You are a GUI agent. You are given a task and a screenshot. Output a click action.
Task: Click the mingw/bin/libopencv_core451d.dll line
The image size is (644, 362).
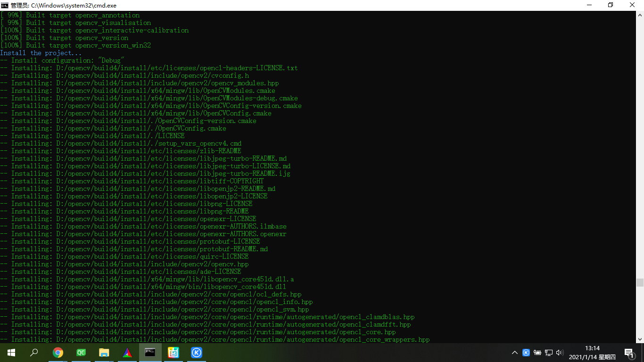[x=143, y=287]
